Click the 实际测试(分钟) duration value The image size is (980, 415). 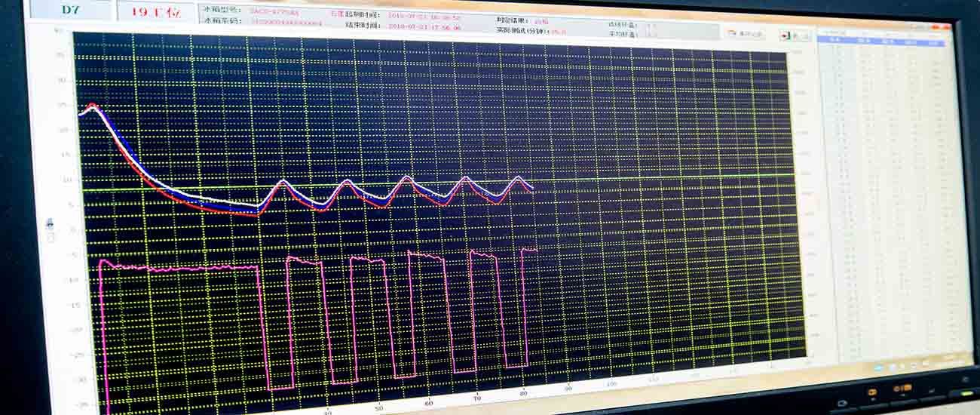(559, 32)
